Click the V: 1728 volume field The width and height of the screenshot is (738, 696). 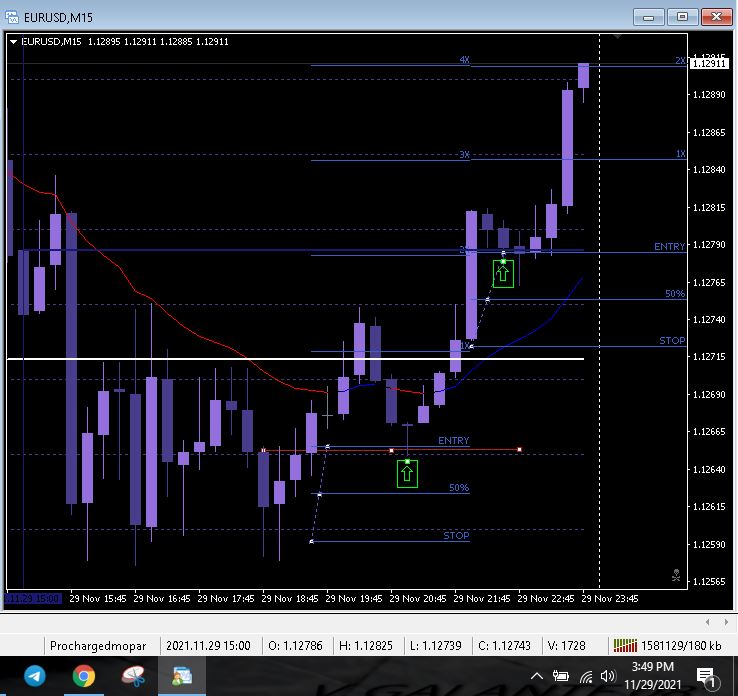567,646
